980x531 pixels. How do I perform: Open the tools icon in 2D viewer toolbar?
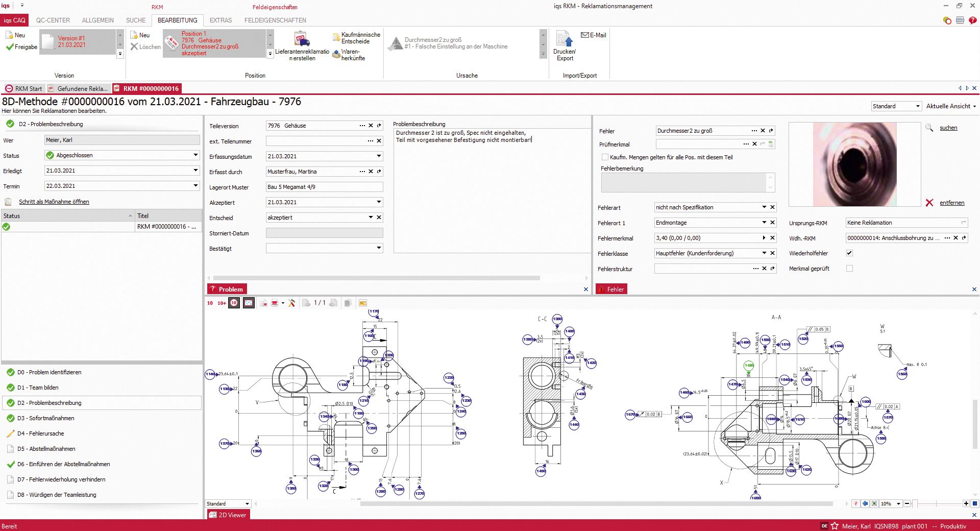coord(291,303)
